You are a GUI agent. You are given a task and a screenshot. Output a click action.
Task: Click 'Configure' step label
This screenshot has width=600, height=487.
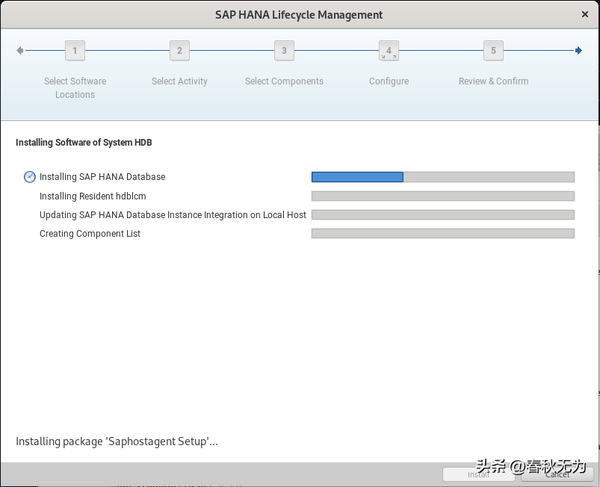point(389,81)
